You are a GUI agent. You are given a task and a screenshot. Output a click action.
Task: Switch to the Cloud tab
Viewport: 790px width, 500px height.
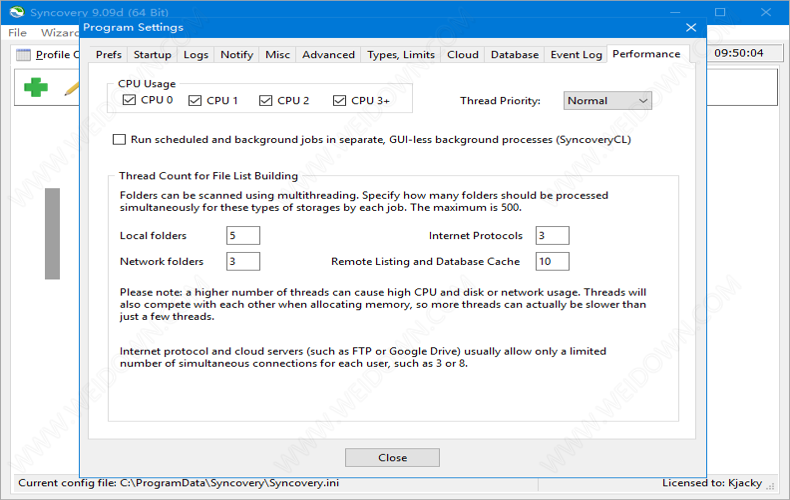(463, 54)
